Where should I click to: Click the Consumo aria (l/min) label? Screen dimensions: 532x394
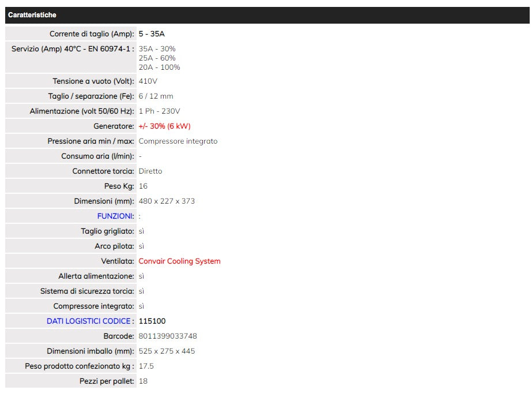tap(98, 156)
